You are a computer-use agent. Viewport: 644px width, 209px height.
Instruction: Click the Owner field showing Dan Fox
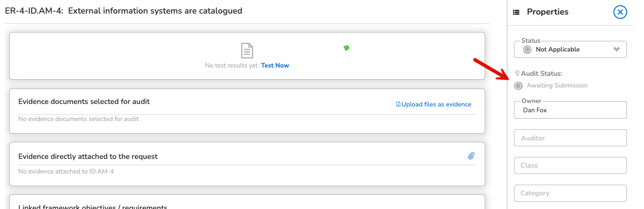(x=570, y=110)
